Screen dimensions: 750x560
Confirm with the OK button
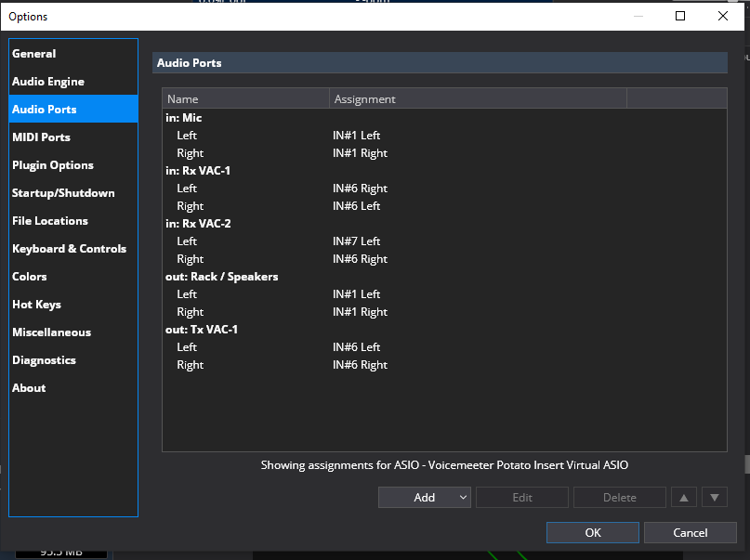[593, 533]
